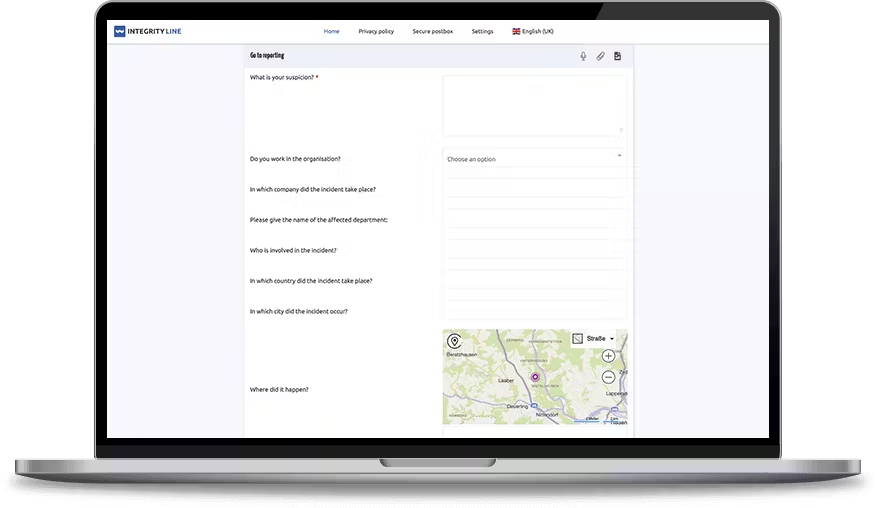Open the Home menu item
Screen dimensions: 877x508
(331, 31)
